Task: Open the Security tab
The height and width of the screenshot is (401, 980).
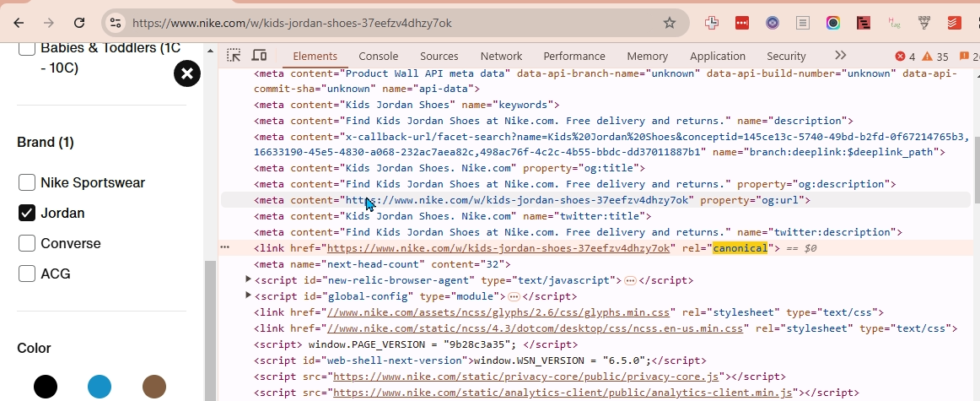Action: point(786,57)
